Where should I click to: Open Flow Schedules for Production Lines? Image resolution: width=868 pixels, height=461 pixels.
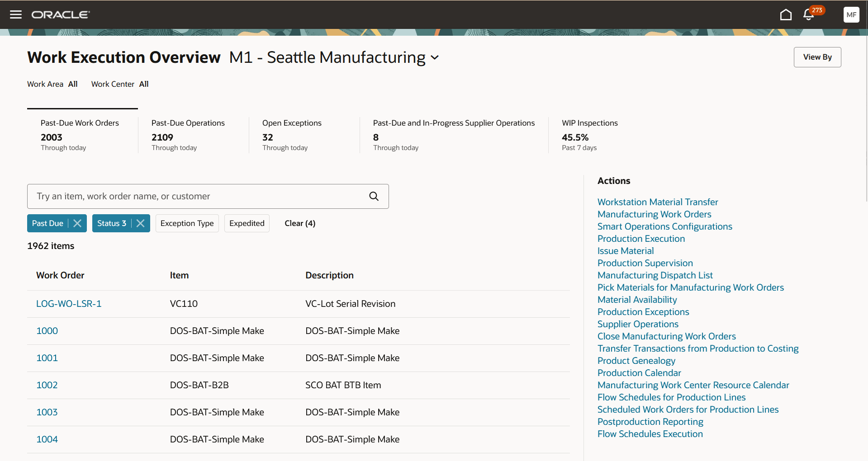[671, 397]
